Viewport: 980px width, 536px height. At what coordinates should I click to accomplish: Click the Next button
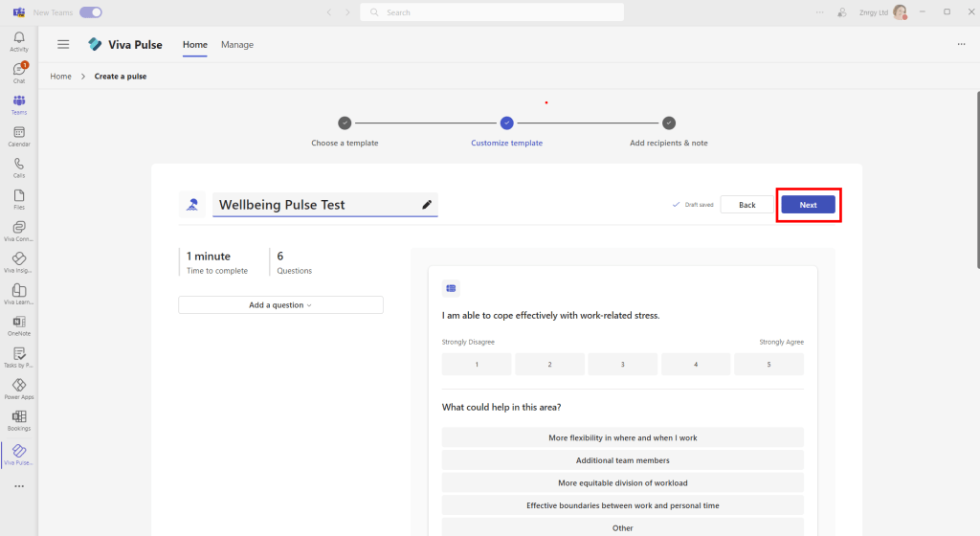(808, 205)
